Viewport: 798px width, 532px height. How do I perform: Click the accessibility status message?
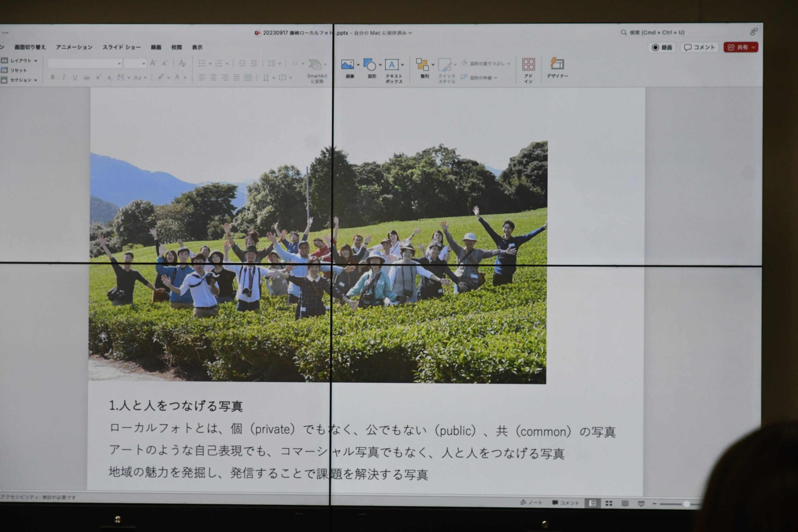tap(38, 497)
